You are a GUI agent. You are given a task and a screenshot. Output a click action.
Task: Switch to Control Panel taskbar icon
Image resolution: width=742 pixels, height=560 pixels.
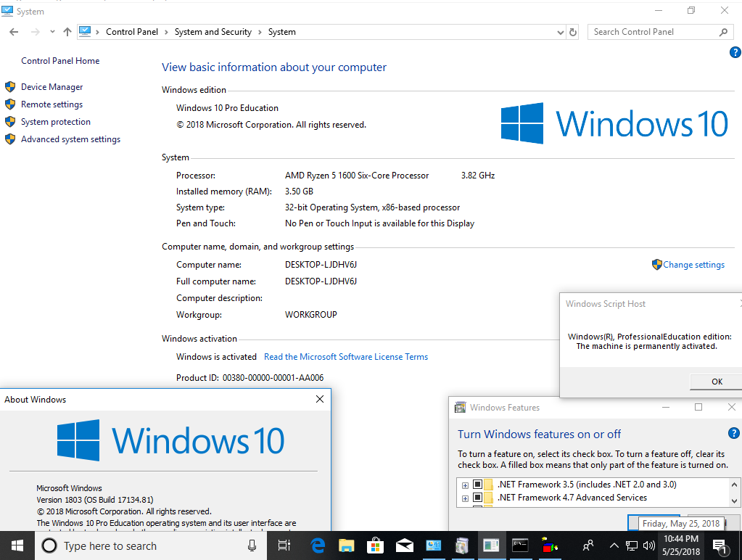click(433, 545)
